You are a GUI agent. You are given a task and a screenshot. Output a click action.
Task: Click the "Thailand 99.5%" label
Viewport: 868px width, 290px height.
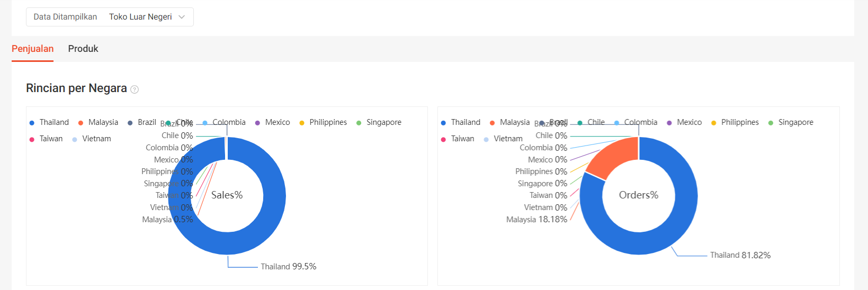(x=289, y=267)
